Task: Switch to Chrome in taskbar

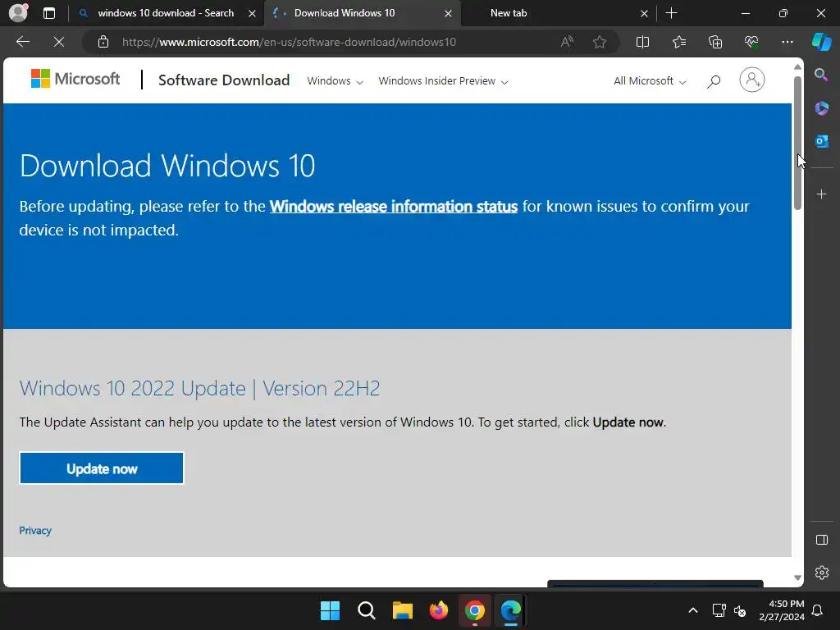Action: pos(475,610)
